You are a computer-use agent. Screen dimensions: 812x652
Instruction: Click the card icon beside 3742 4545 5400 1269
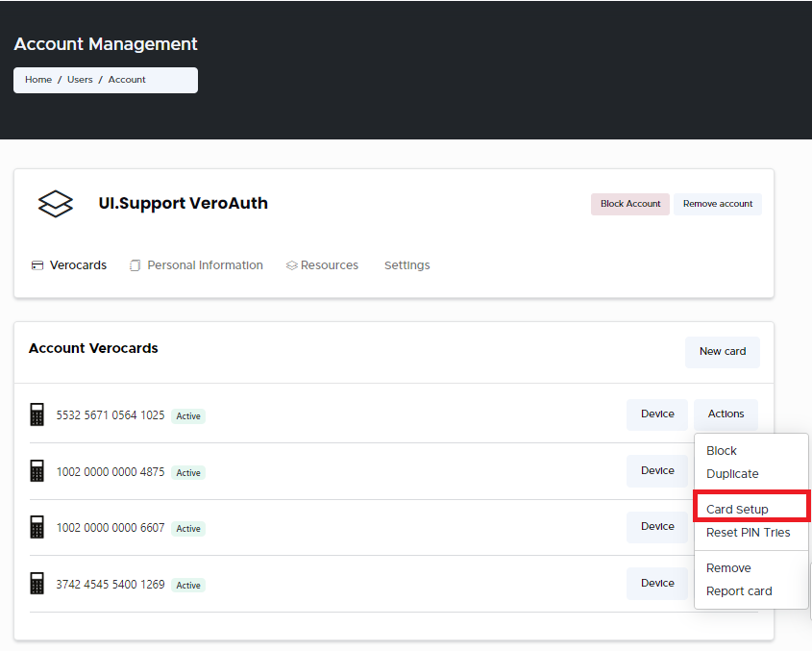coord(37,583)
